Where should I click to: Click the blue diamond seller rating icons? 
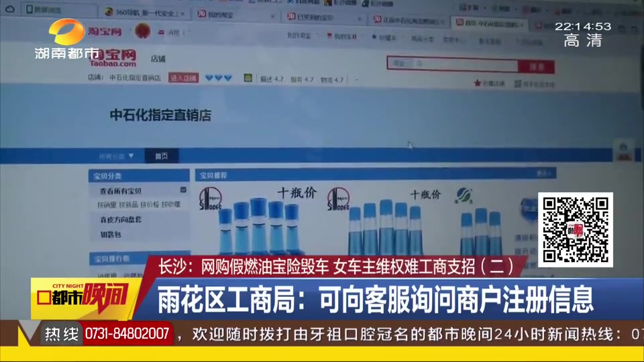[219, 78]
